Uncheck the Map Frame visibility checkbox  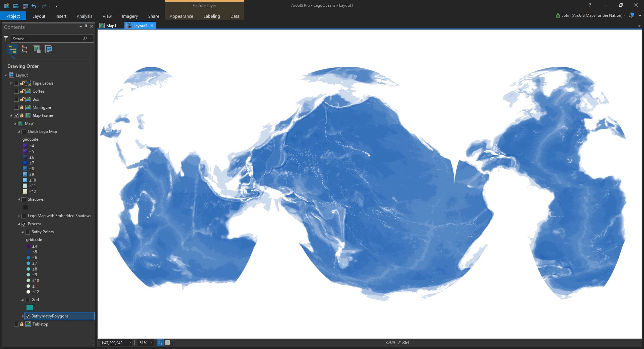(x=16, y=115)
